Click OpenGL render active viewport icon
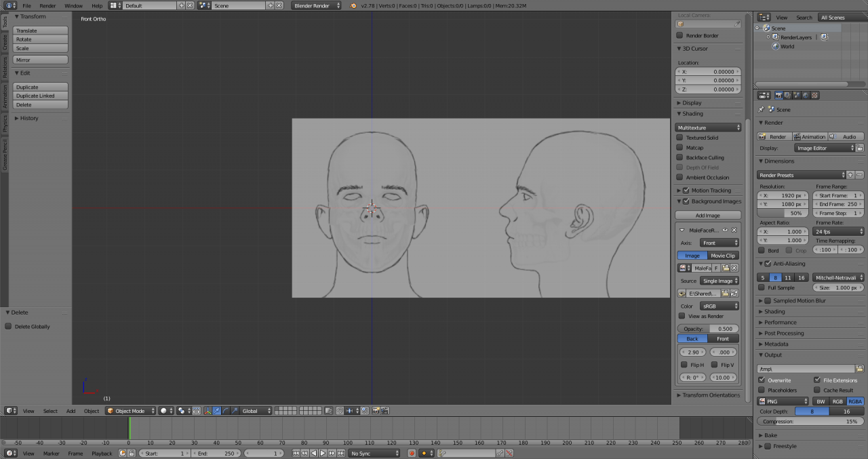Image resolution: width=868 pixels, height=459 pixels. [x=376, y=411]
